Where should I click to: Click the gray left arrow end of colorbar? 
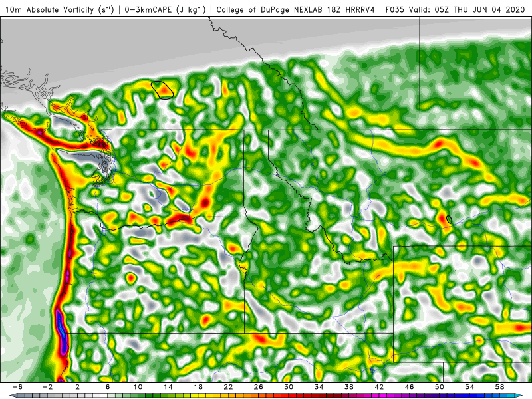(x=13, y=396)
